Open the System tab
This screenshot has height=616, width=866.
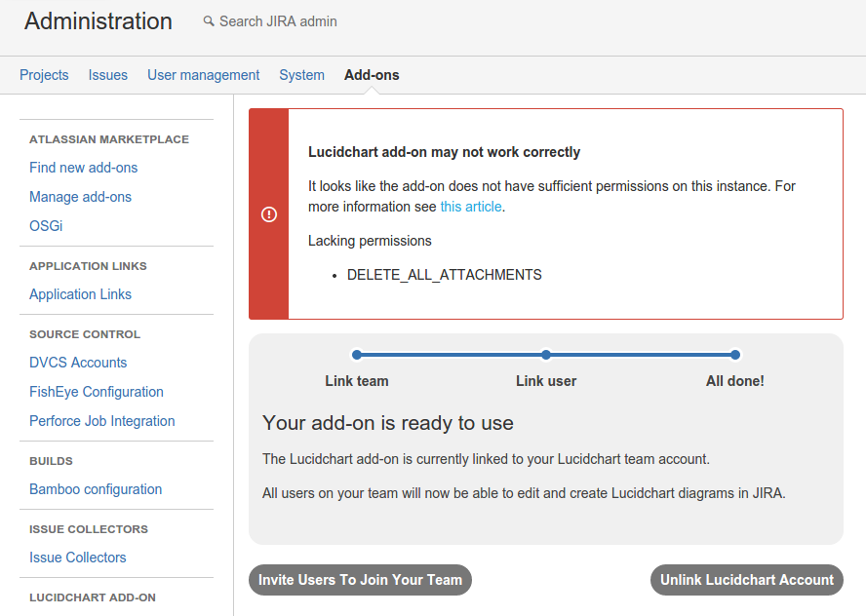tap(301, 75)
